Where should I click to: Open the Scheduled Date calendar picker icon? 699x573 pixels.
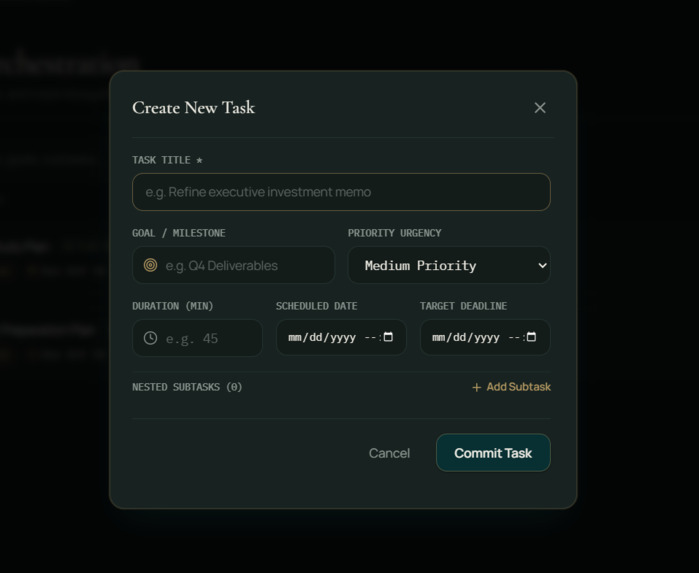click(x=388, y=337)
